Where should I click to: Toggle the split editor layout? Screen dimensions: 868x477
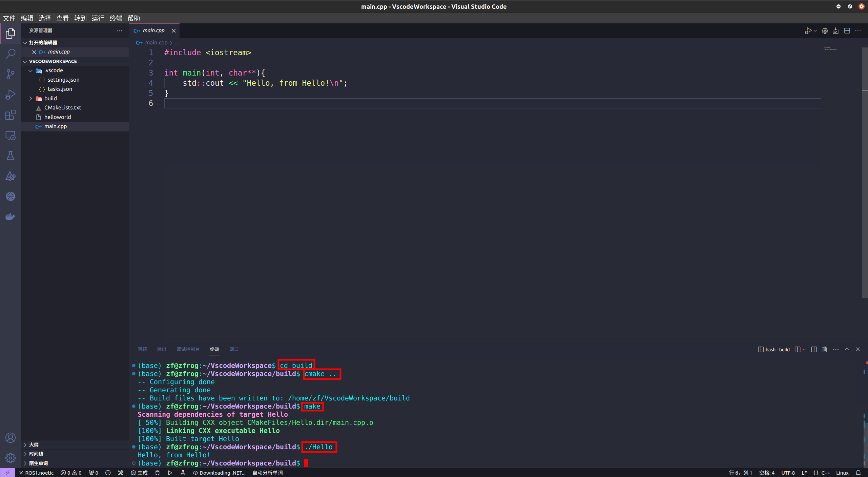coord(847,30)
